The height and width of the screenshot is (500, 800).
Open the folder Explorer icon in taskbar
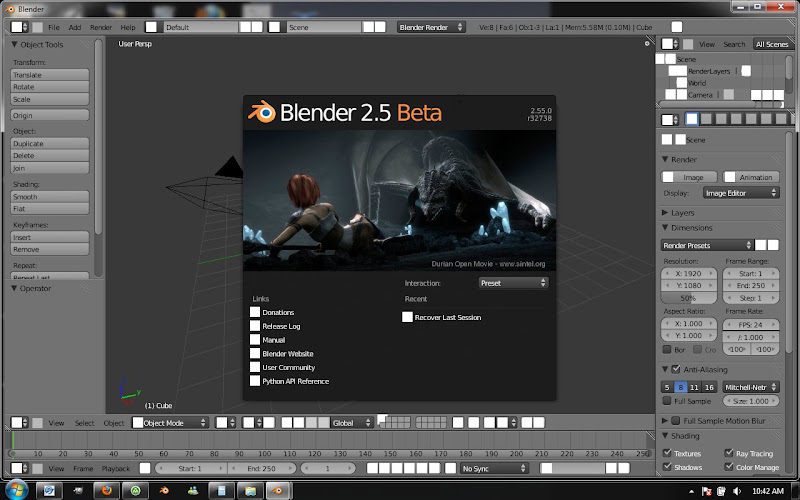click(250, 491)
